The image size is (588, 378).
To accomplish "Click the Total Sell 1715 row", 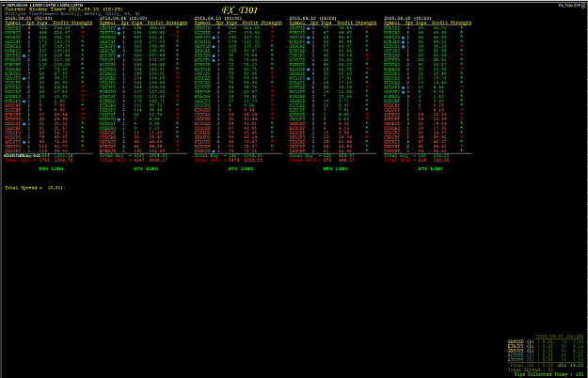I will tap(39, 160).
